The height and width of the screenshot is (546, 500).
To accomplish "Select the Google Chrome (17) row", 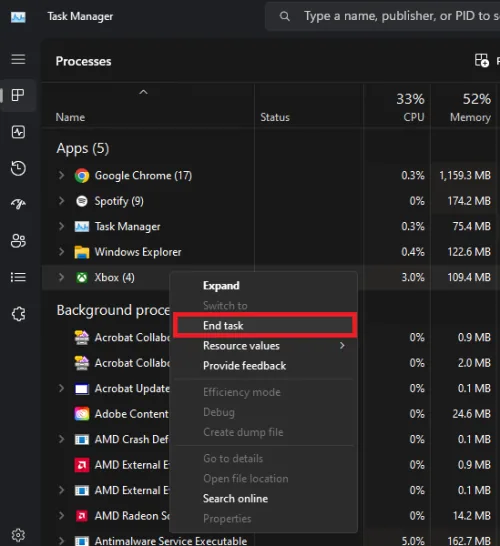I will (270, 176).
